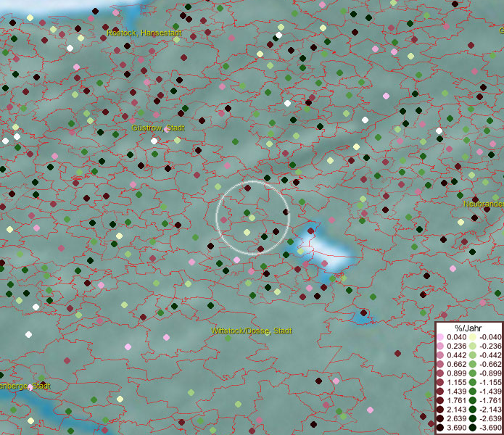The image size is (504, 435).
Task: Pick the legend swatch for -2.639
Action: (x=473, y=418)
